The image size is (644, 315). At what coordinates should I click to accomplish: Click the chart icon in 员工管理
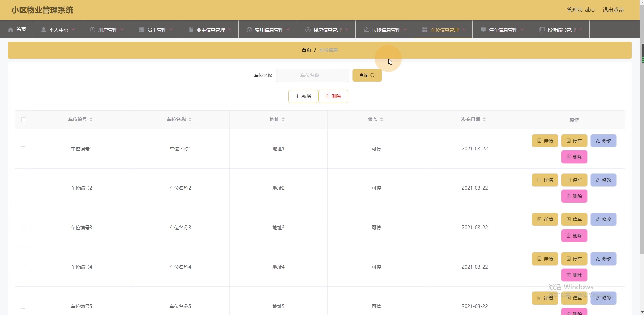(142, 30)
